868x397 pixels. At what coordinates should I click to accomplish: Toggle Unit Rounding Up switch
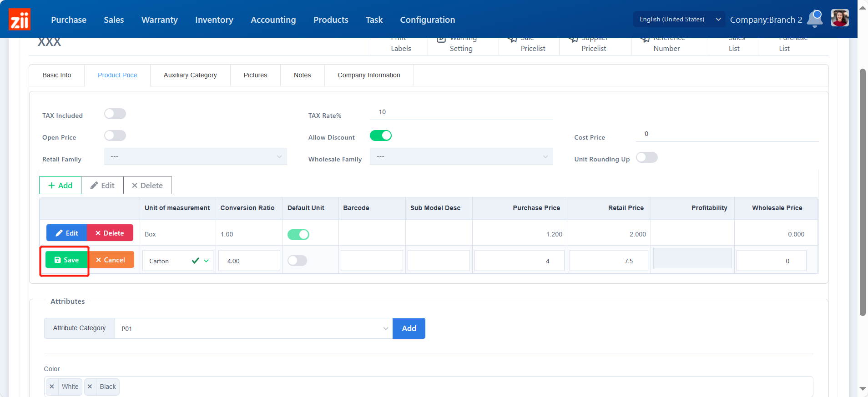646,157
